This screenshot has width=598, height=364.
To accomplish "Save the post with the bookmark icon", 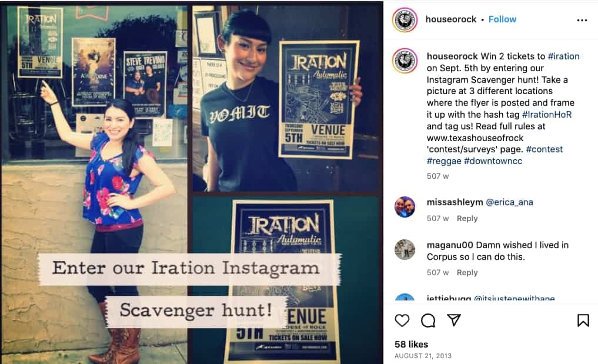I will [x=583, y=320].
